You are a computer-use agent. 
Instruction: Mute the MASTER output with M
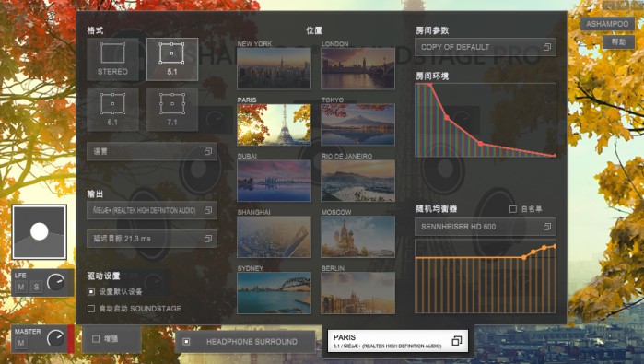coord(21,343)
